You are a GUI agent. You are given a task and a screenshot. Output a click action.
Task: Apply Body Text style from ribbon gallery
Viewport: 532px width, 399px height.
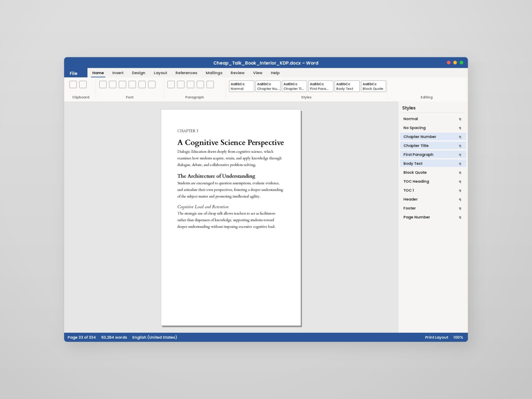click(x=347, y=86)
